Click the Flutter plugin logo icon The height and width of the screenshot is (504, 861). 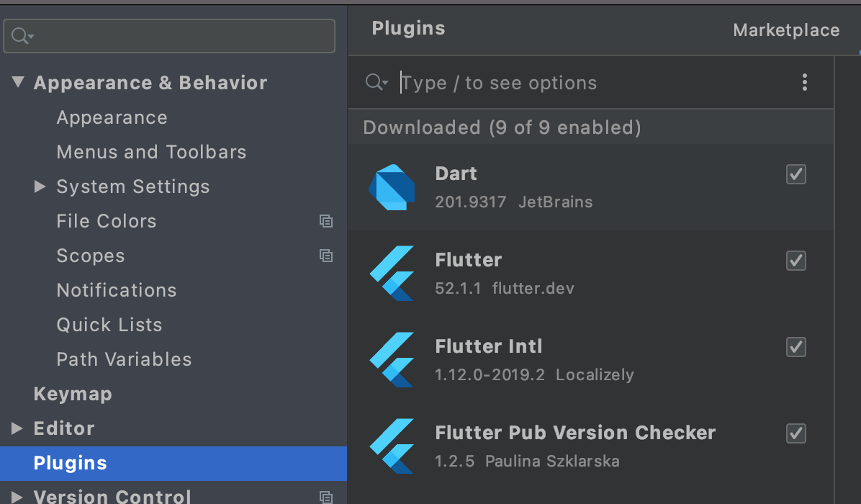(392, 274)
